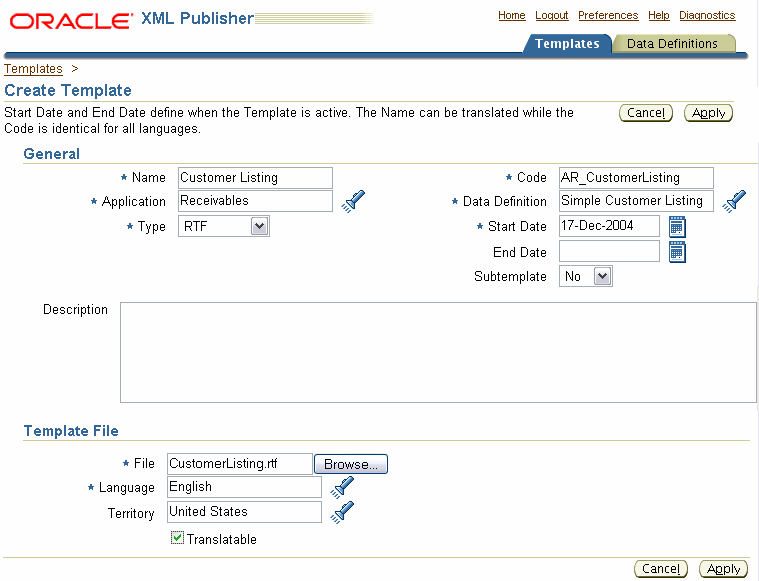This screenshot has width=759, height=581.
Task: Focus the empty End Date field
Action: pyautogui.click(x=609, y=251)
